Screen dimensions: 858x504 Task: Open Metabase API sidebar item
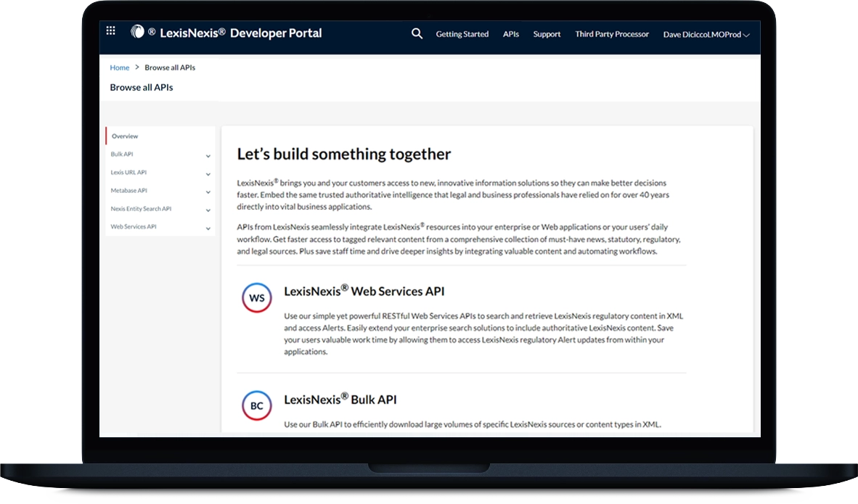[128, 190]
